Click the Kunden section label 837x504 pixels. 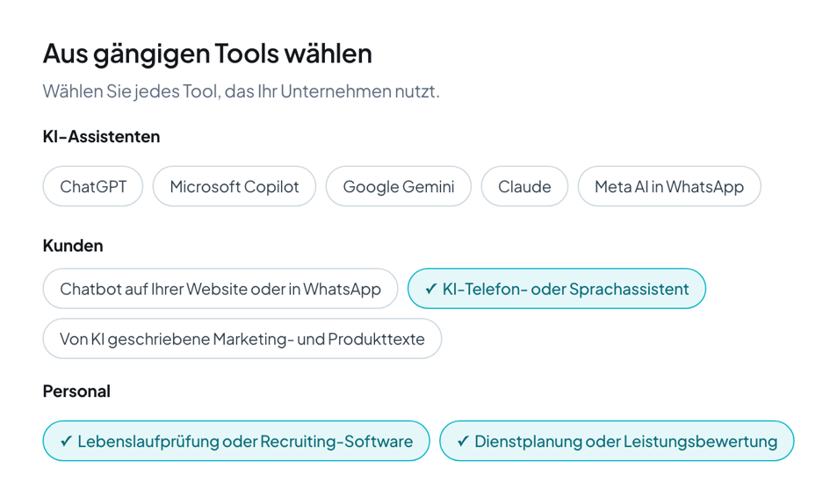click(73, 246)
